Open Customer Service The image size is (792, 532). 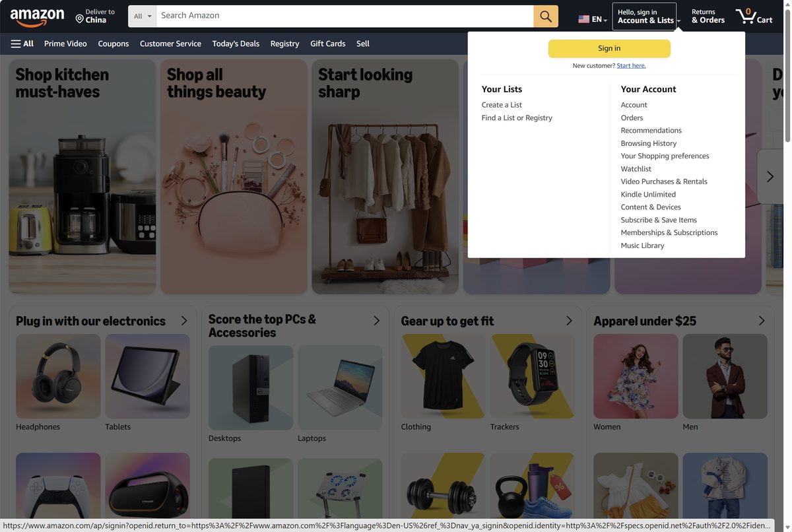[x=170, y=44]
